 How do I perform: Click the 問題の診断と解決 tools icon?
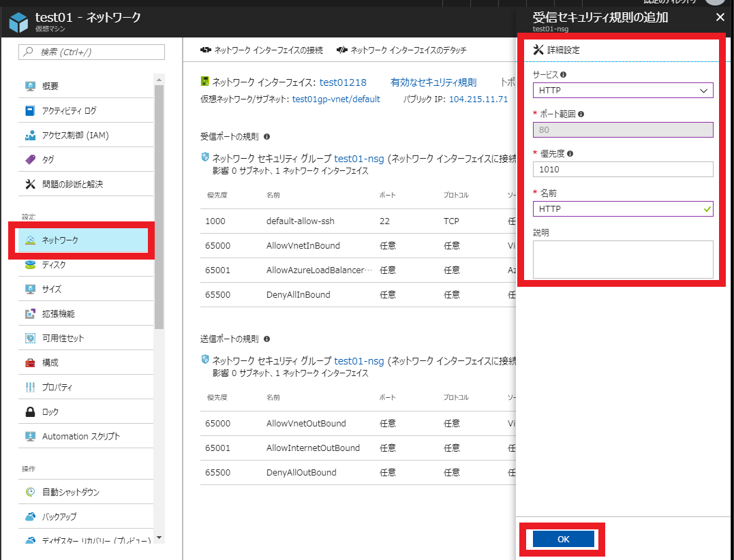(x=30, y=185)
